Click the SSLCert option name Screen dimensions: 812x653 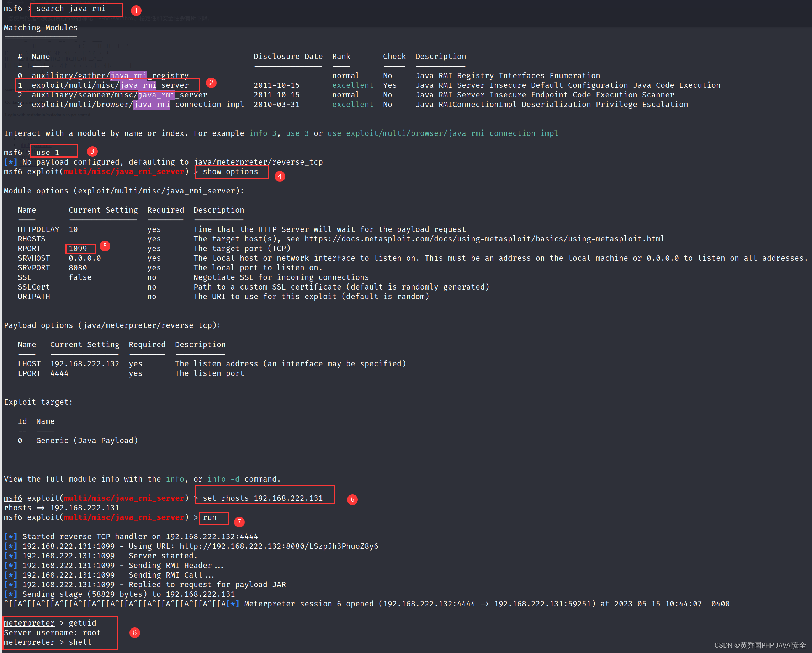point(34,287)
